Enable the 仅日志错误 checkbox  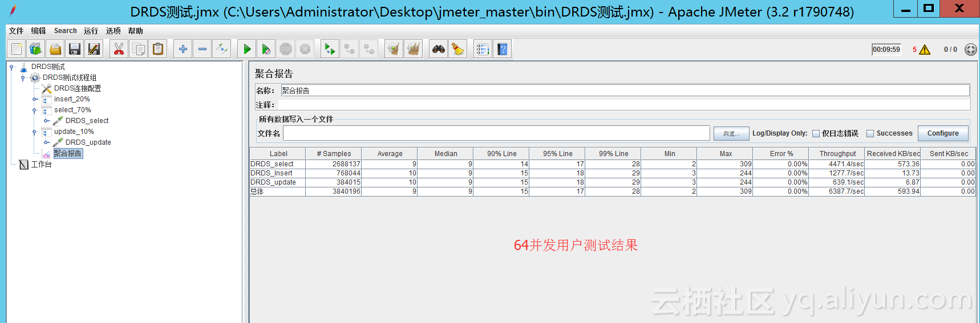pyautogui.click(x=816, y=133)
